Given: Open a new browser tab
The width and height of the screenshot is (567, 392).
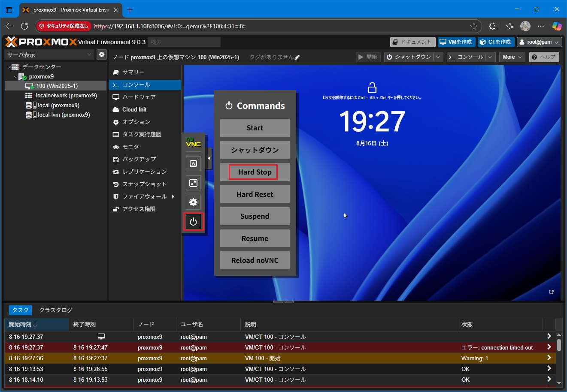Looking at the screenshot, I should pos(130,9).
